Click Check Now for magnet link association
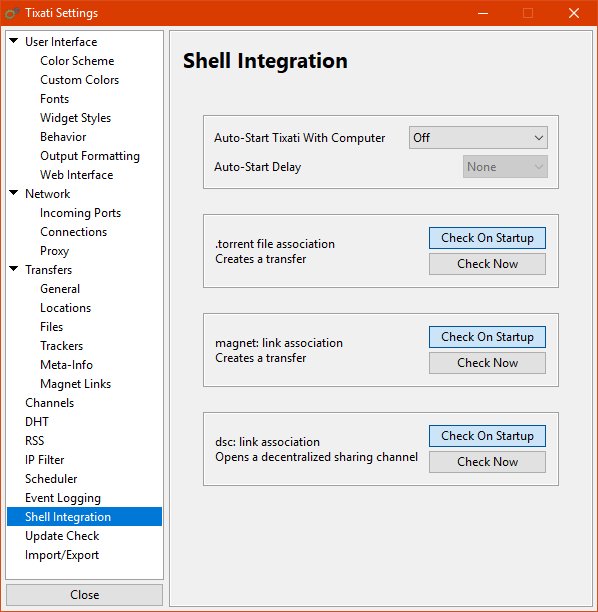The height and width of the screenshot is (612, 598). (487, 363)
